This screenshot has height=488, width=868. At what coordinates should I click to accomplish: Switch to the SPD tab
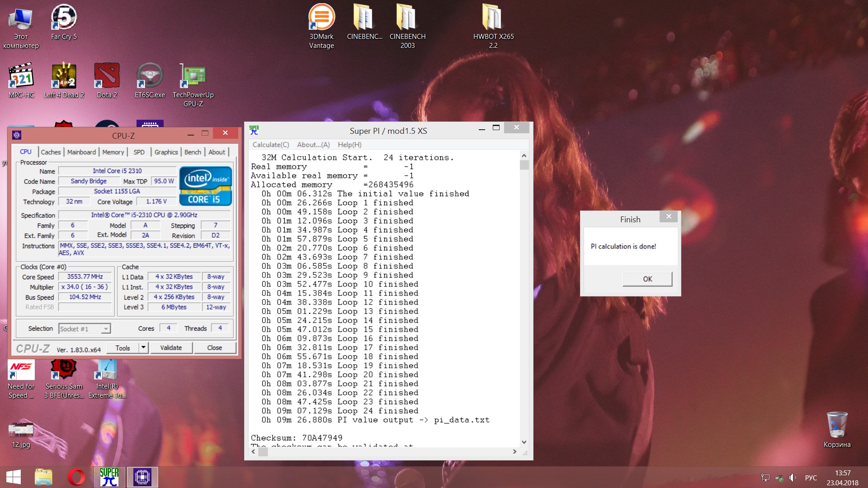(x=139, y=152)
